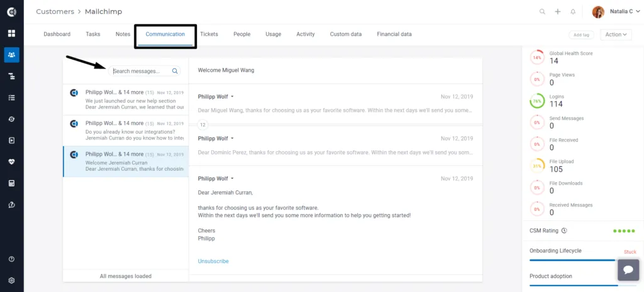Select the Communication tab

coord(165,35)
